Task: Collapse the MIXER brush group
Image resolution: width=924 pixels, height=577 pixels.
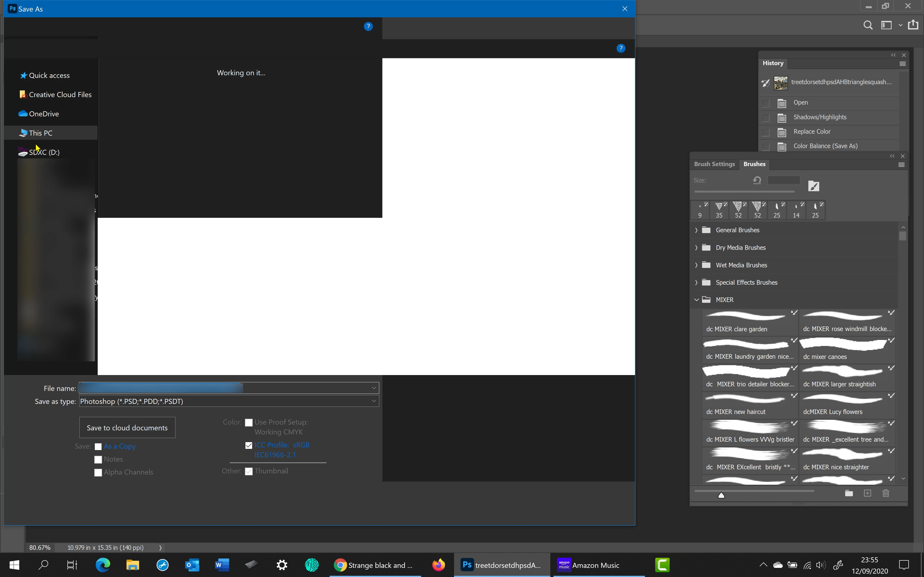Action: (x=696, y=300)
